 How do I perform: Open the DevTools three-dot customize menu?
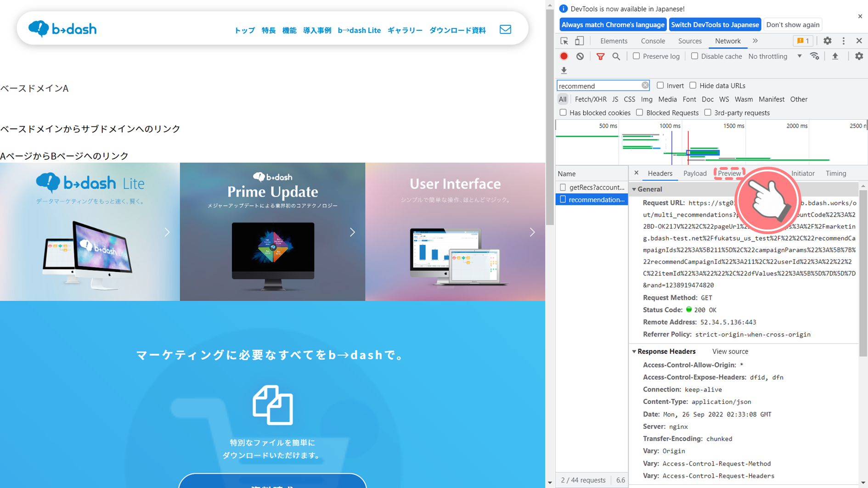point(843,41)
